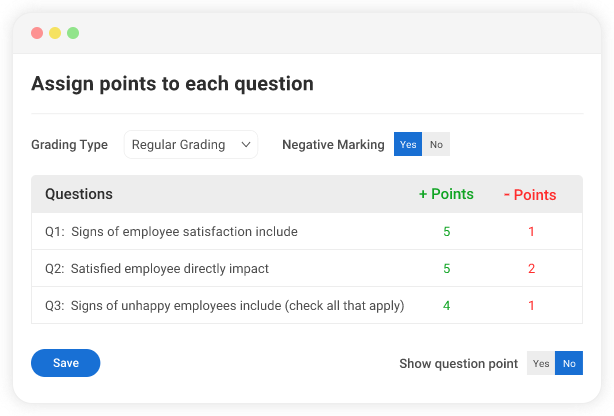Edit the positive points value for Q1
614x416 pixels.
446,232
